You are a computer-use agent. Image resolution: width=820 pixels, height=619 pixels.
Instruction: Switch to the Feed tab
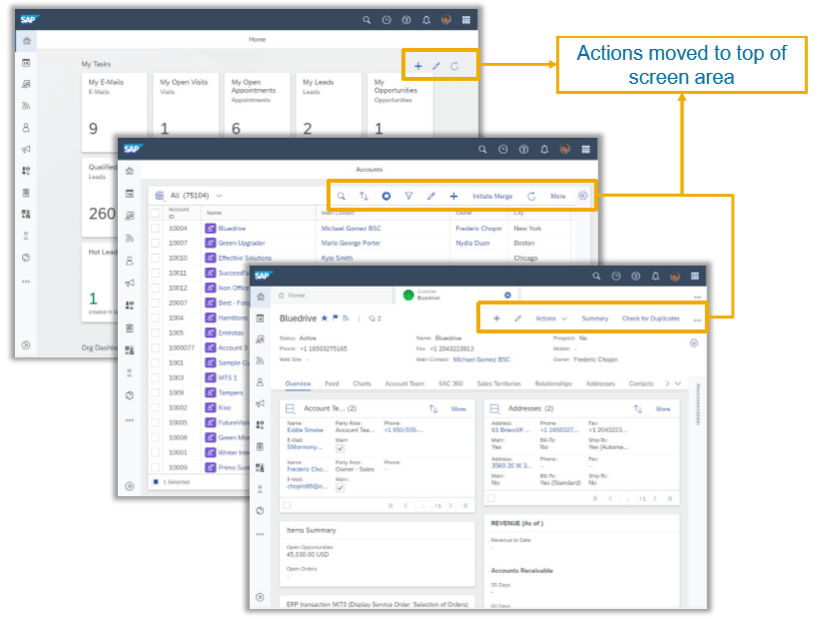(332, 384)
